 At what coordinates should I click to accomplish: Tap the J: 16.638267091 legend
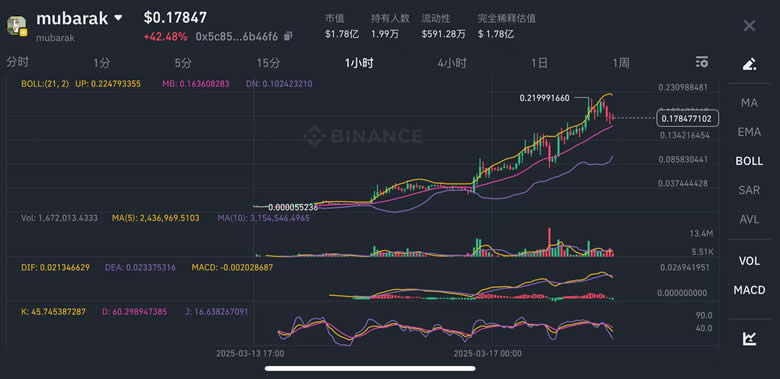215,312
